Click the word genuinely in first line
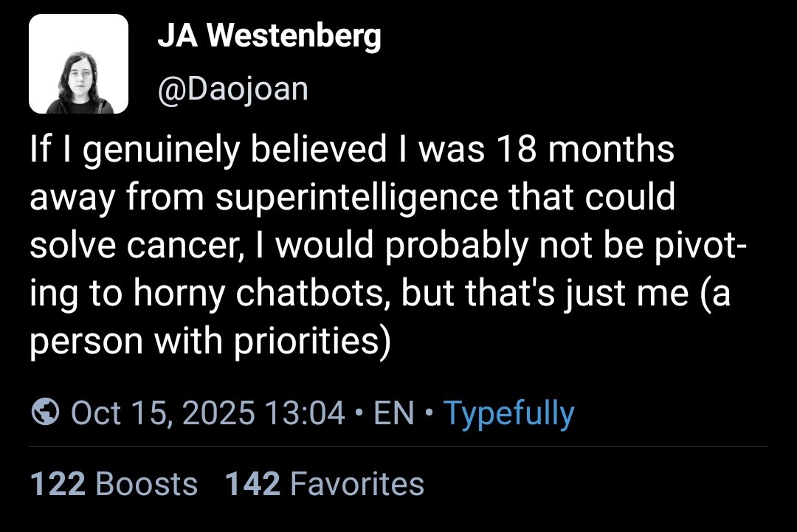Screen dimensions: 797x532 point(162,150)
